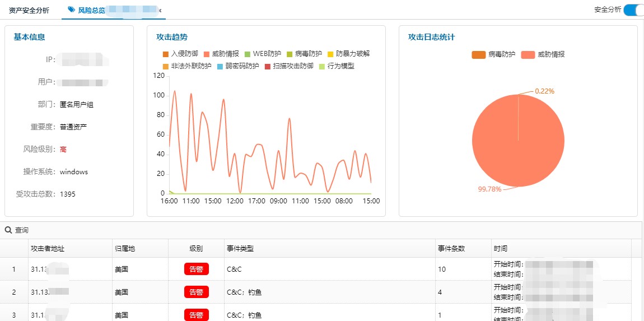Toggle 威胁情报 legend in attack trend chart
This screenshot has width=644, height=321.
(221, 54)
